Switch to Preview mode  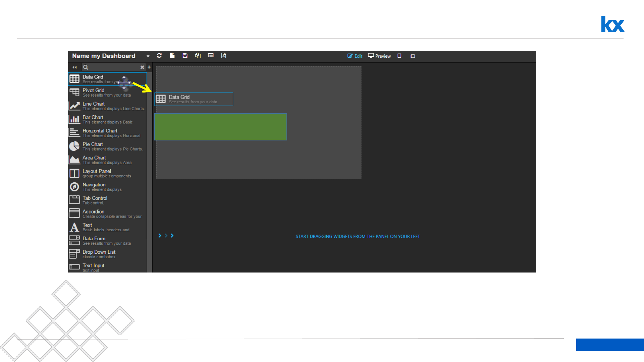pyautogui.click(x=379, y=56)
